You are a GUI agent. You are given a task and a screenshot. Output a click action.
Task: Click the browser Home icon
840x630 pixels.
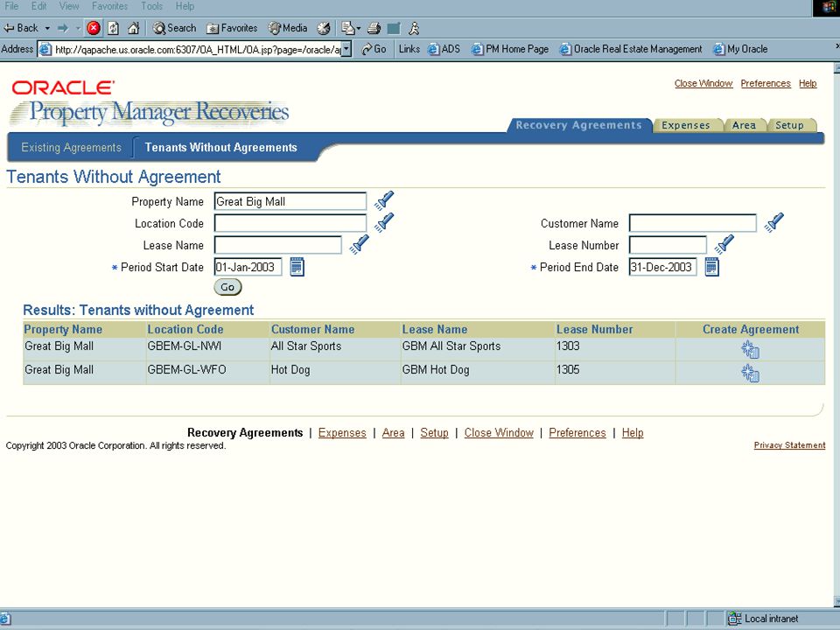click(133, 28)
